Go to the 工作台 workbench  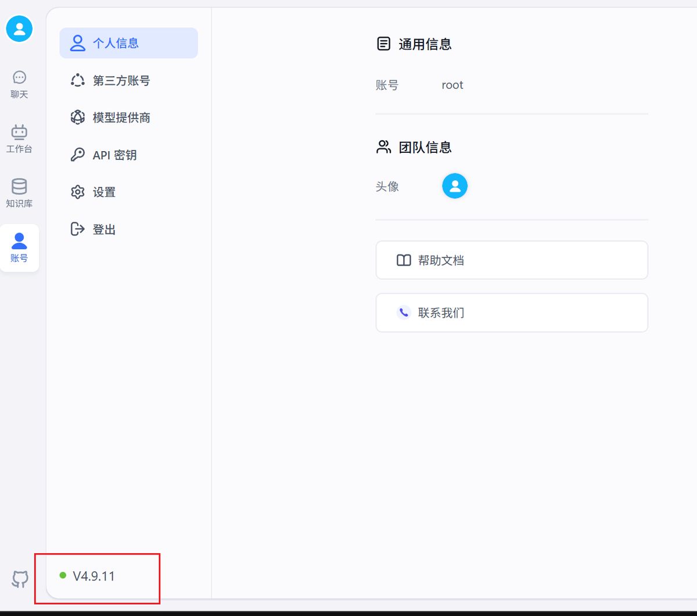(20, 138)
